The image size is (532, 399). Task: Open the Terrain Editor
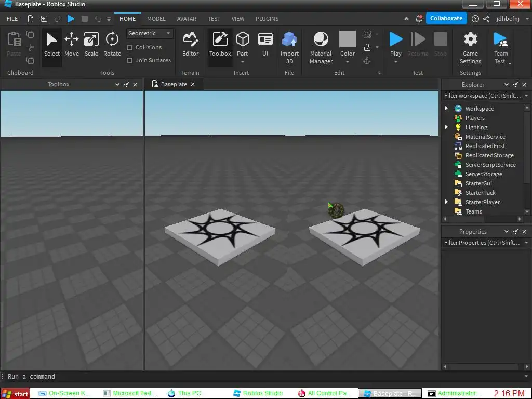tap(190, 45)
